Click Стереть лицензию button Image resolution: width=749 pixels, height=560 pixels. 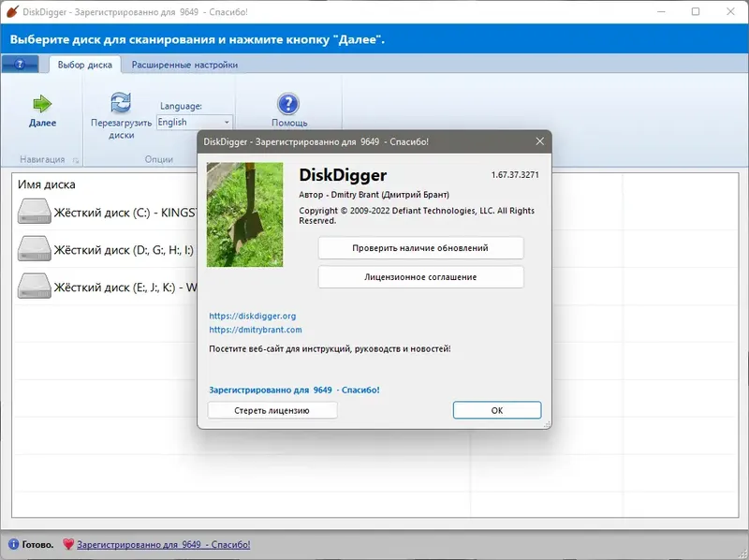pos(272,410)
